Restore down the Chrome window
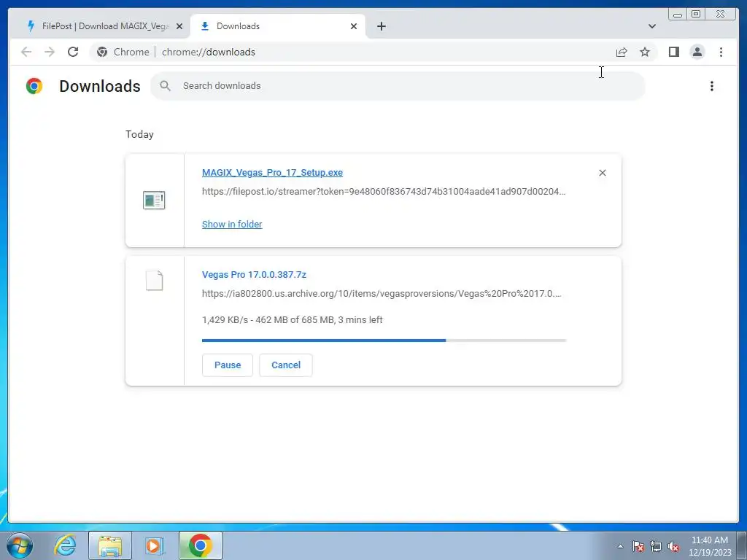This screenshot has width=747, height=560. pos(695,15)
